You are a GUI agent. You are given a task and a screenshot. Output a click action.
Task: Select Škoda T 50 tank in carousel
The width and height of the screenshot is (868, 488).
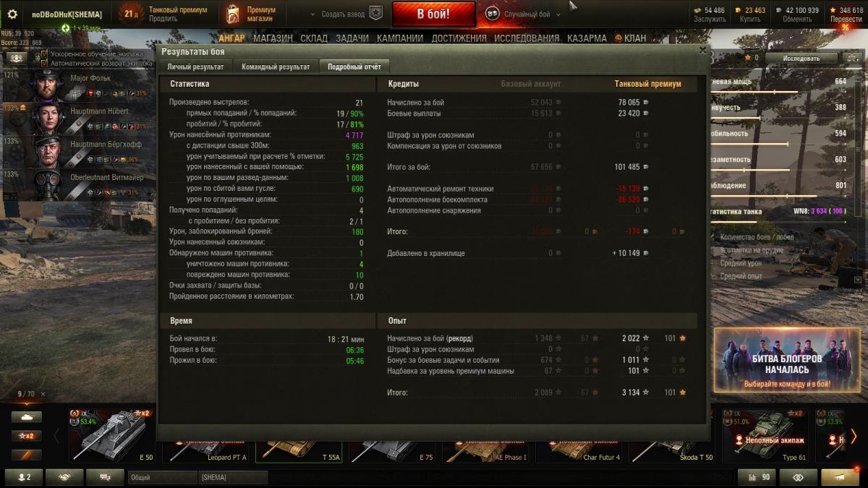click(672, 451)
